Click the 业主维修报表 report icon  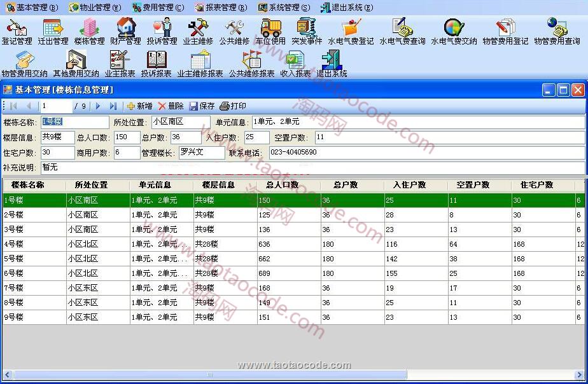(x=200, y=64)
